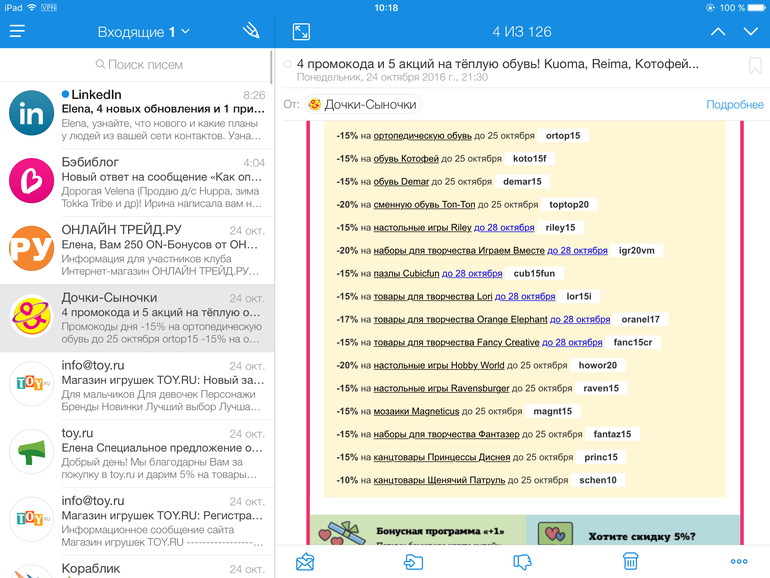Open the hamburger side menu
Image resolution: width=770 pixels, height=578 pixels.
17,32
